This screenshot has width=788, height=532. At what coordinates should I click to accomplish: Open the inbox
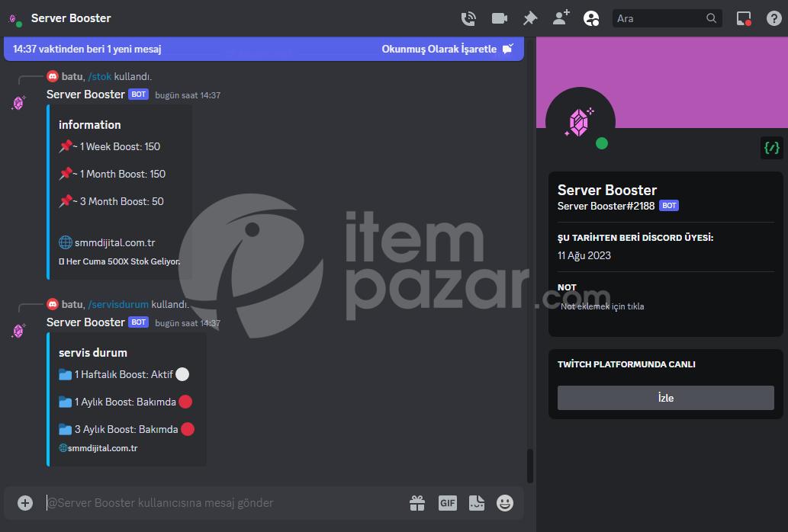(743, 18)
